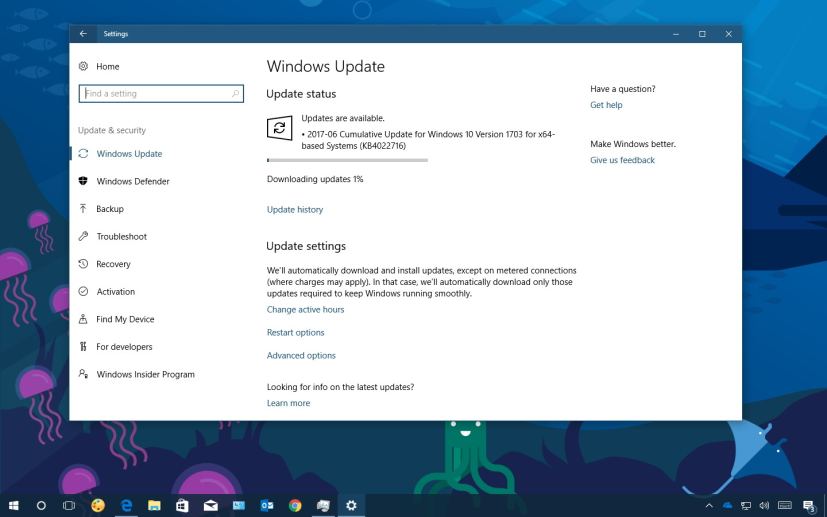Click the Updates are available text
Viewport: 827px width, 517px height.
[x=343, y=118]
